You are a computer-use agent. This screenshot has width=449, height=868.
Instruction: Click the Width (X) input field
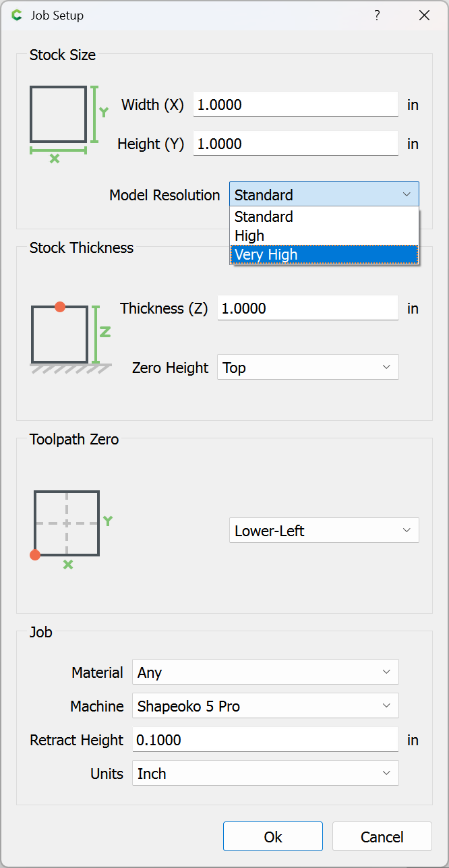coord(295,105)
